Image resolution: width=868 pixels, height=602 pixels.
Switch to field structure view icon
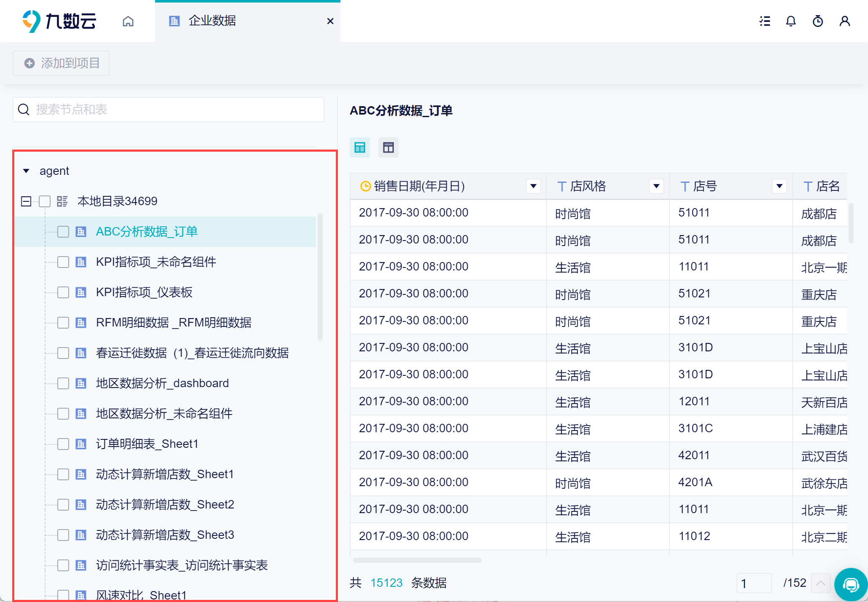pyautogui.click(x=388, y=147)
